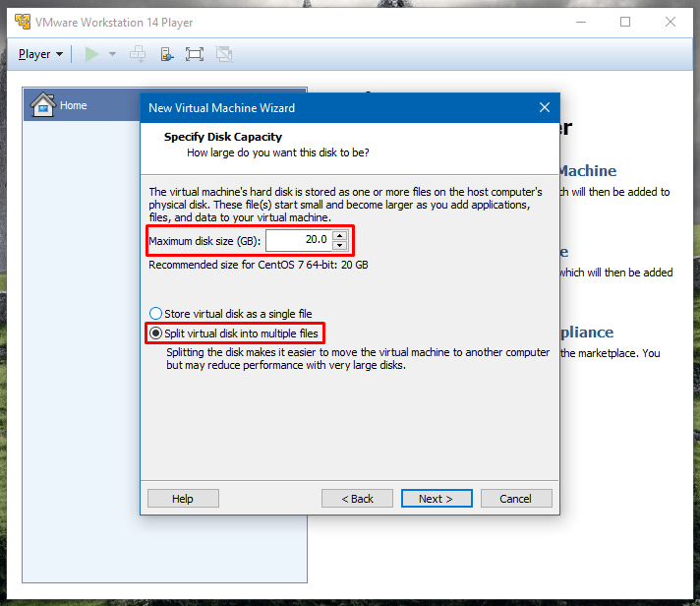The width and height of the screenshot is (700, 606).
Task: Maximize the VMware Workstation Player window
Action: pos(625,22)
